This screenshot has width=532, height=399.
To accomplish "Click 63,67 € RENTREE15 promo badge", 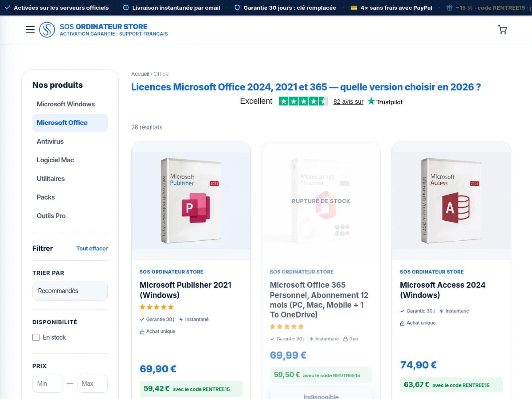I will coord(451,385).
